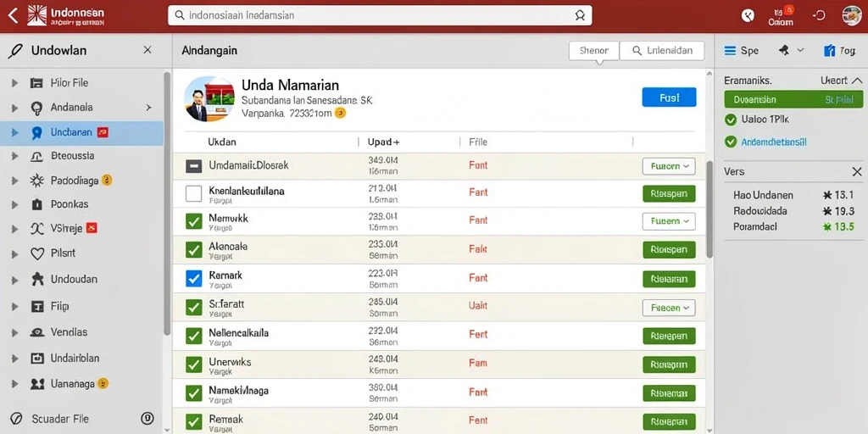
Task: Click the Hilor File icon
Action: tap(36, 83)
